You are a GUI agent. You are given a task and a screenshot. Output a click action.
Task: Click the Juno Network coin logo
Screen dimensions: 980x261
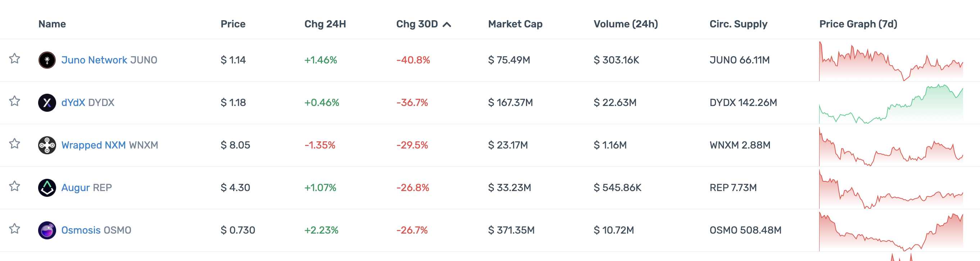[x=47, y=60]
